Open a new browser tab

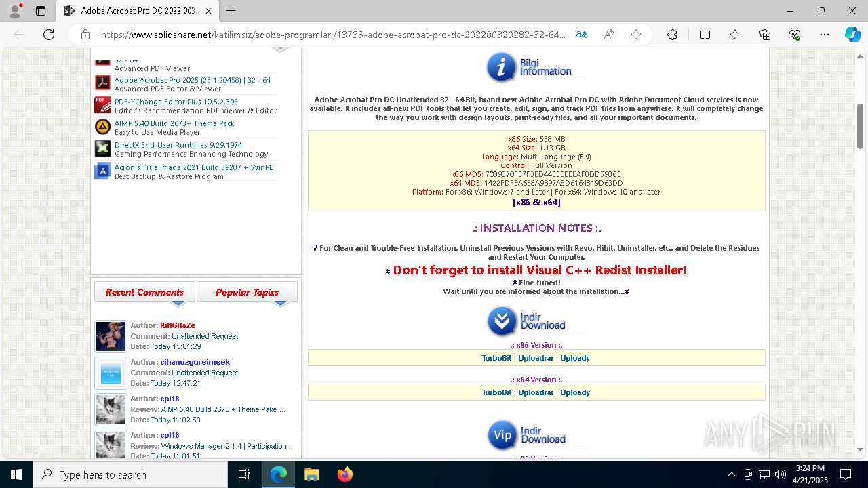(231, 11)
